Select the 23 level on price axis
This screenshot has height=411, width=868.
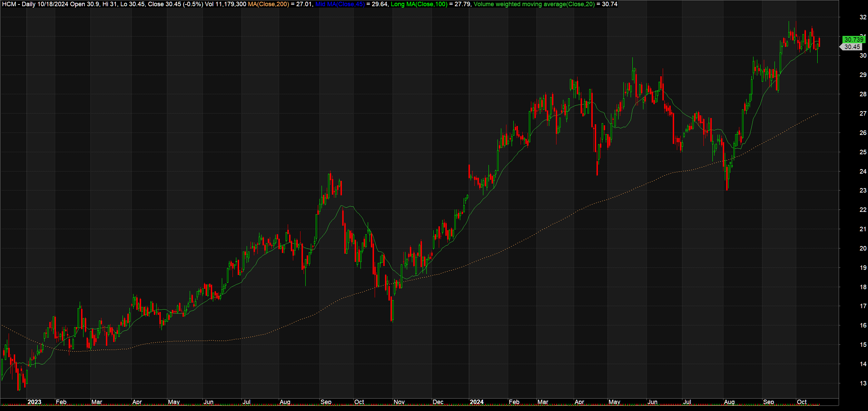863,190
